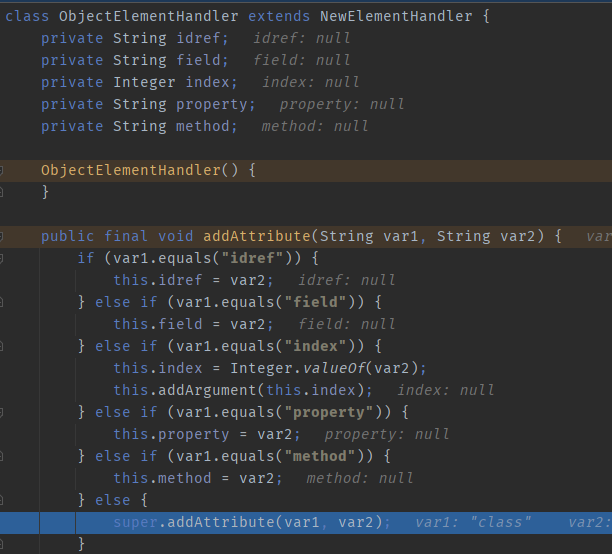Click the 'this.property = var2;' statement
Viewport: 612px width, 554px height.
(207, 435)
